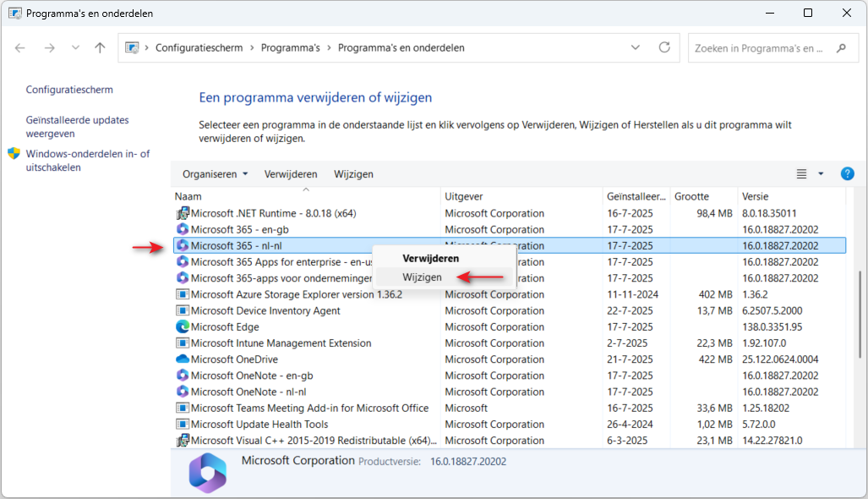Click the Microsoft Device Inventory Agent icon
Screen dimensions: 868x499
(182, 310)
